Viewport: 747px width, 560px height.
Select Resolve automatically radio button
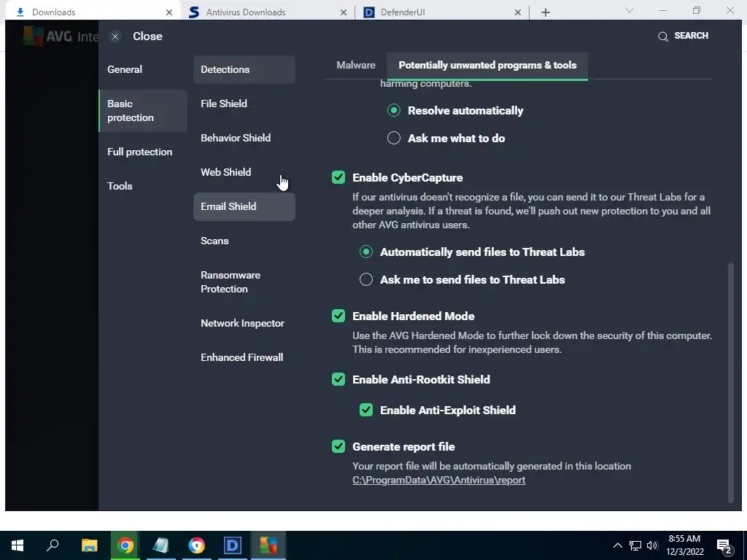[393, 111]
